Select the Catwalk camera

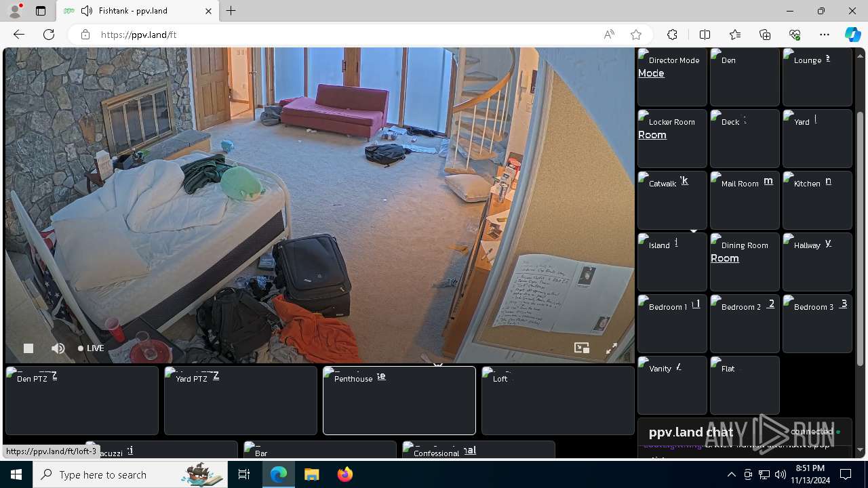pos(672,200)
